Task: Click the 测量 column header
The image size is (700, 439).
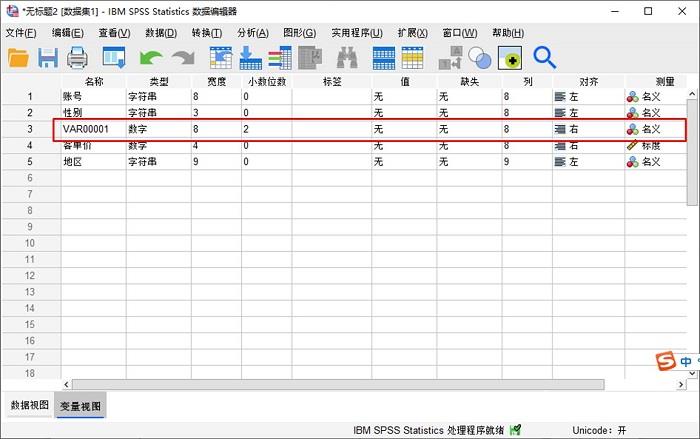Action: pos(655,81)
